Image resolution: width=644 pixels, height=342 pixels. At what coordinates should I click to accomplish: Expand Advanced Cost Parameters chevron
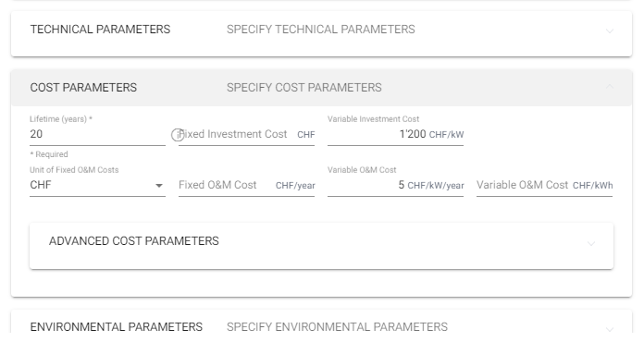coord(591,244)
